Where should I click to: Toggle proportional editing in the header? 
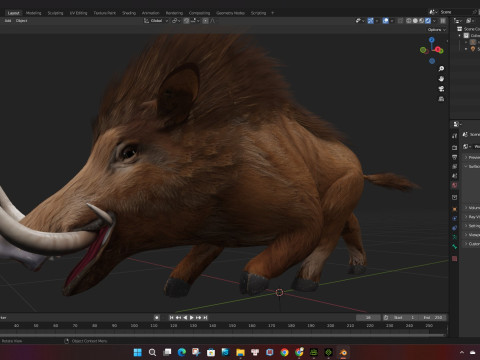coord(205,21)
